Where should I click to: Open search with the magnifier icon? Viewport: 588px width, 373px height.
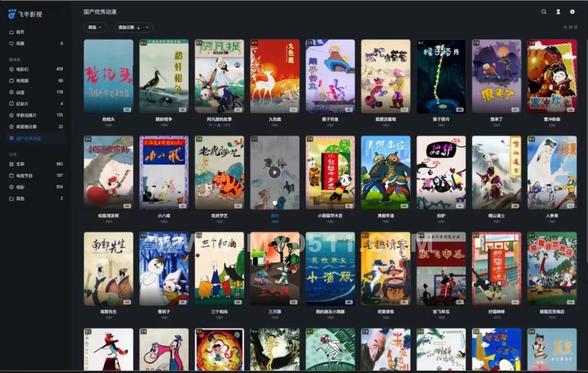(x=544, y=12)
